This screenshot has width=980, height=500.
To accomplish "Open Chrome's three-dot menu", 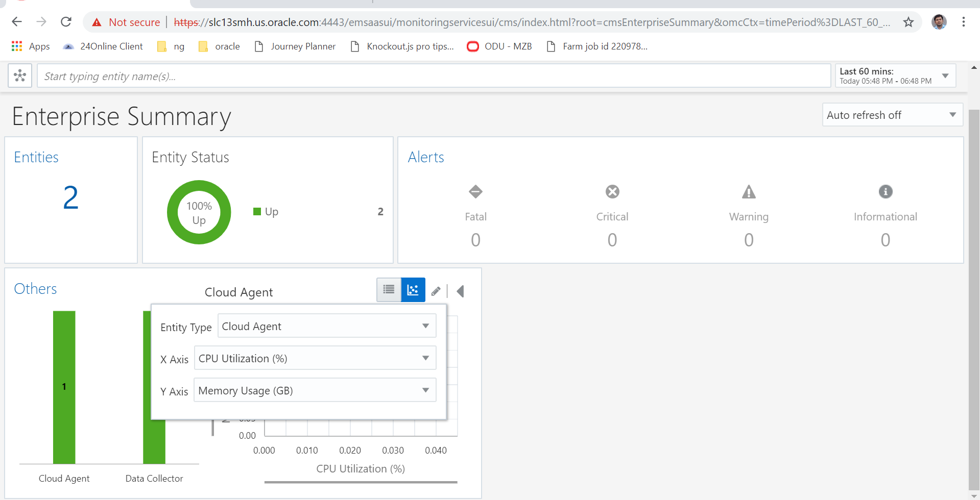I will pyautogui.click(x=963, y=22).
